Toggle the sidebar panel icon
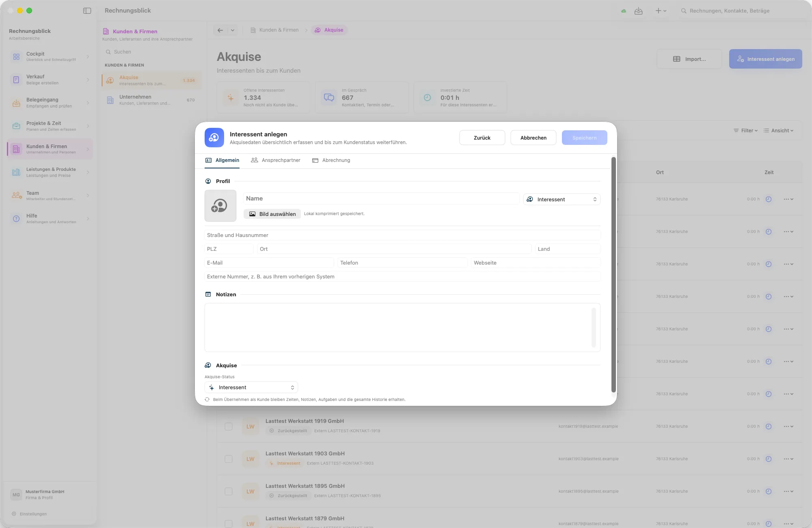This screenshot has height=528, width=812. coord(87,11)
